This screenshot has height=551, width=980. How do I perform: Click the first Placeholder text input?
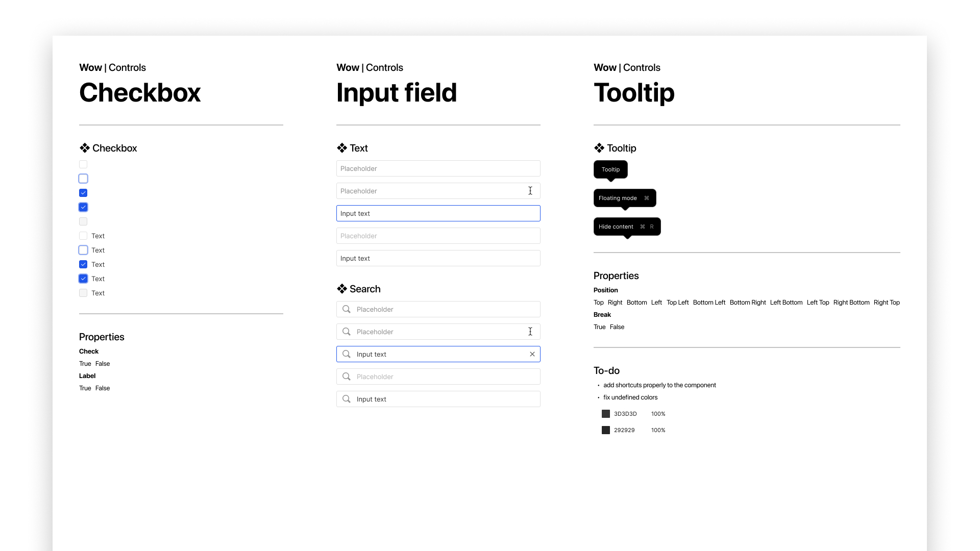tap(438, 168)
